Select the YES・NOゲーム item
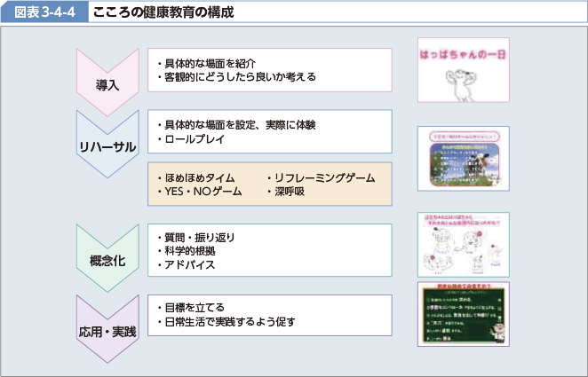The height and width of the screenshot is (377, 588). click(x=198, y=191)
